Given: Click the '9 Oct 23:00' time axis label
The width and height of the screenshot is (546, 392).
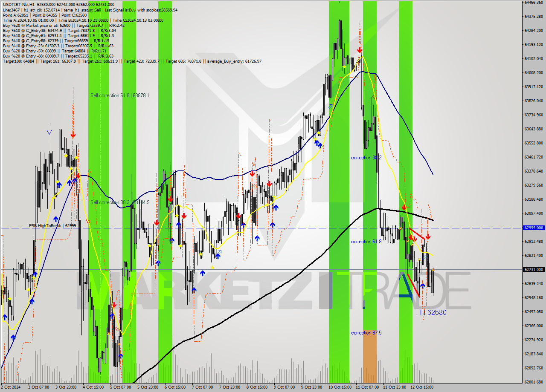Looking at the screenshot, I should click(x=311, y=387).
